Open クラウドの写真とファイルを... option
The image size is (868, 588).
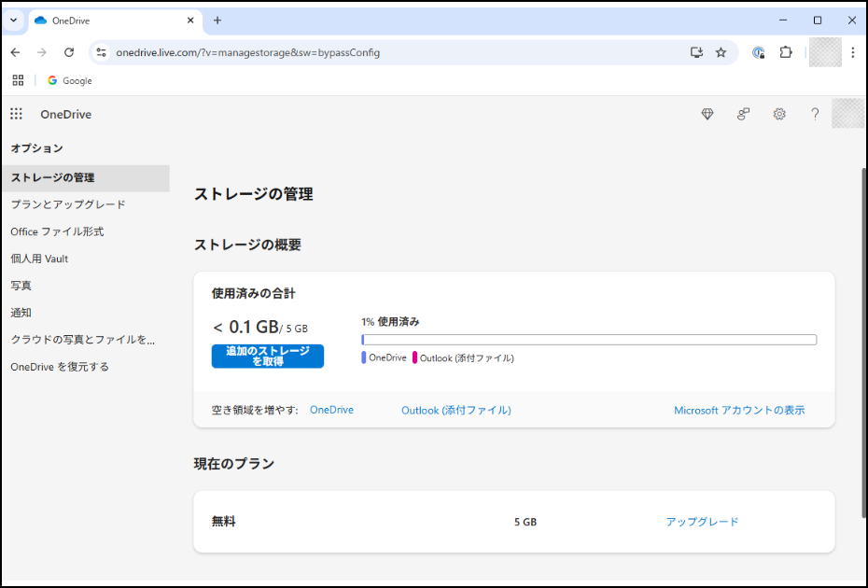point(82,340)
